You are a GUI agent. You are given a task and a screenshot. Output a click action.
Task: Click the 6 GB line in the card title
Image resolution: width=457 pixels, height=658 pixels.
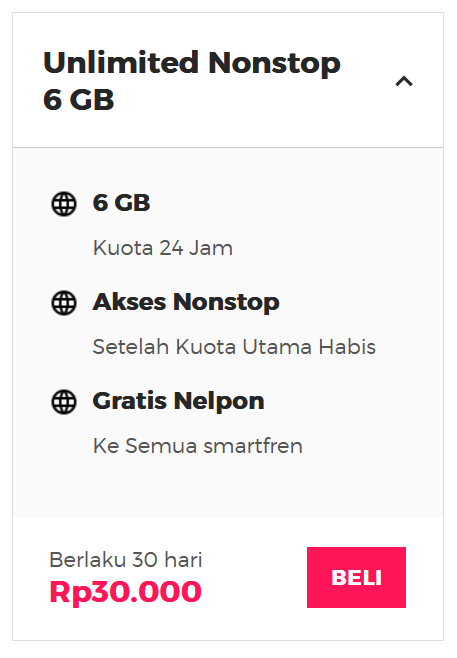point(78,99)
